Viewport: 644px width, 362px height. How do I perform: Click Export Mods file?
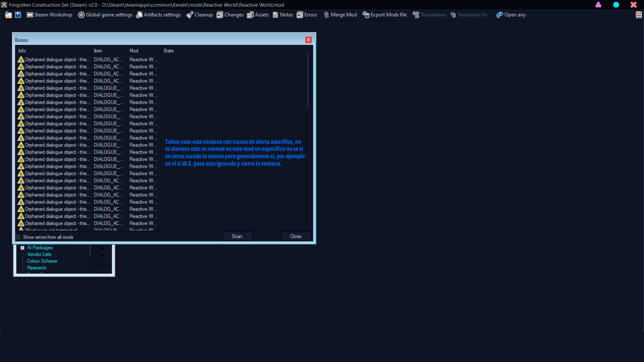click(385, 15)
